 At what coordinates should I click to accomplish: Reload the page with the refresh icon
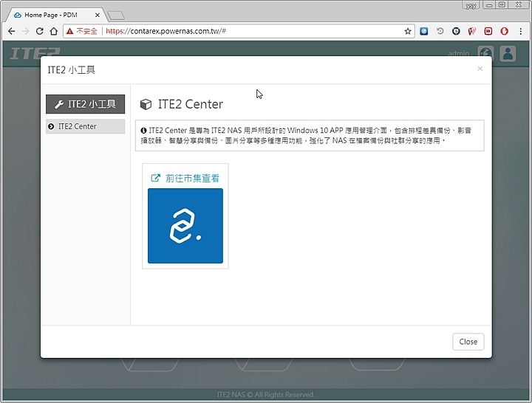(x=39, y=31)
